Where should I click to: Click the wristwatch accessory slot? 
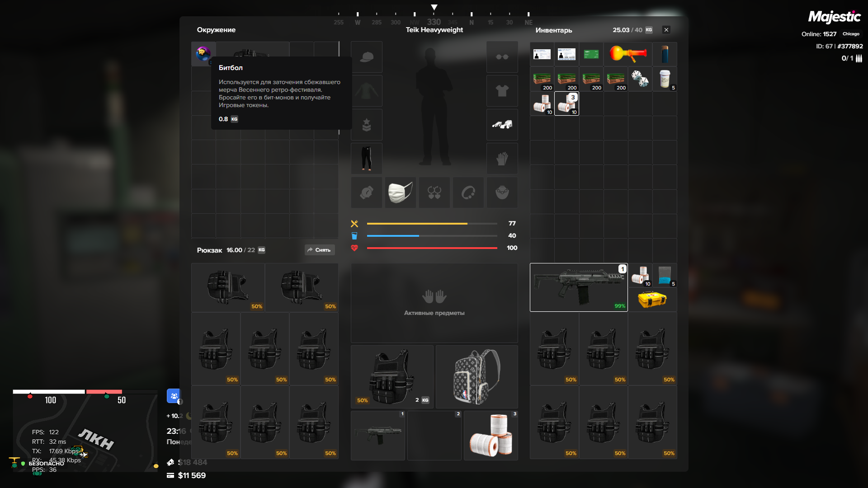point(367,192)
